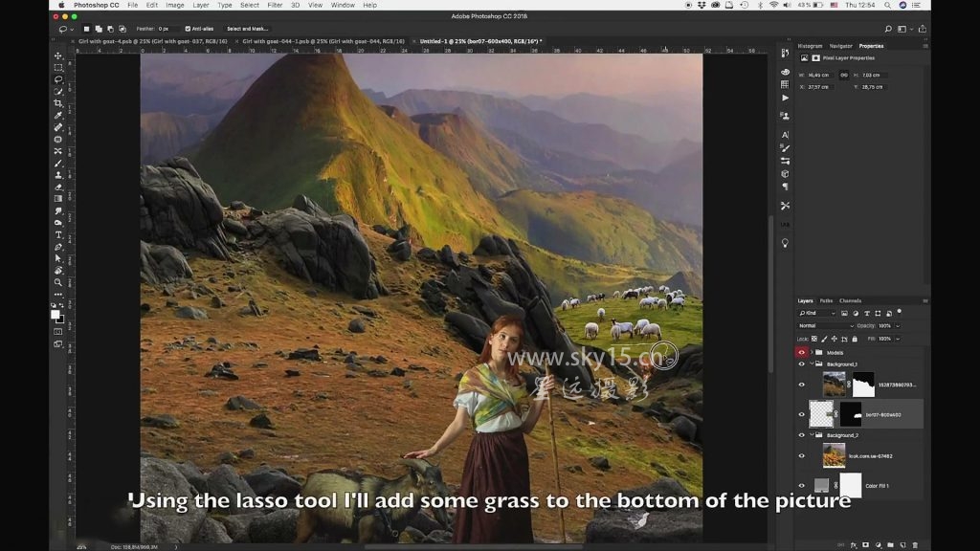Open the Filter menu
980x551 pixels.
(275, 5)
